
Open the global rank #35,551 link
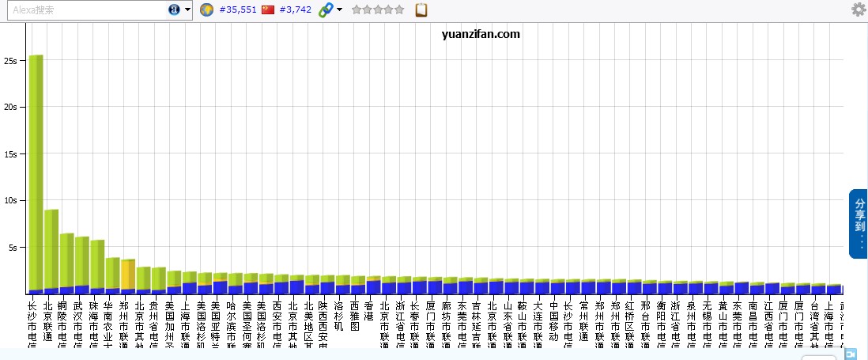(237, 9)
